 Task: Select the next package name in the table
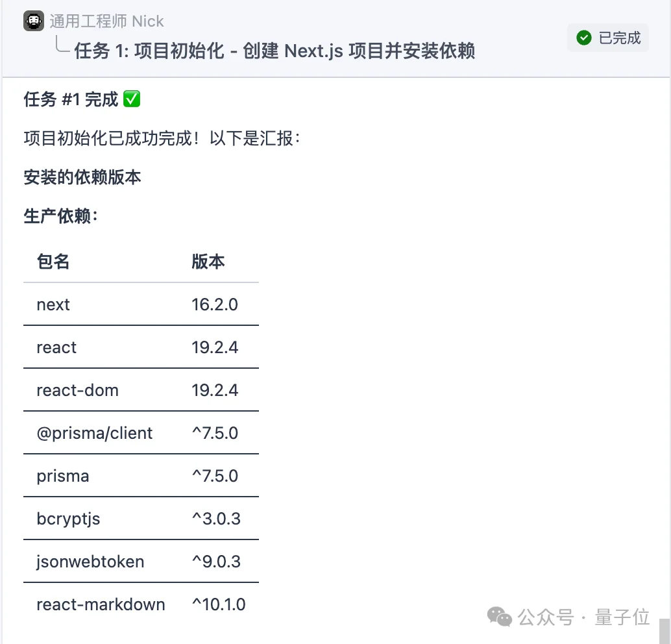click(x=53, y=304)
